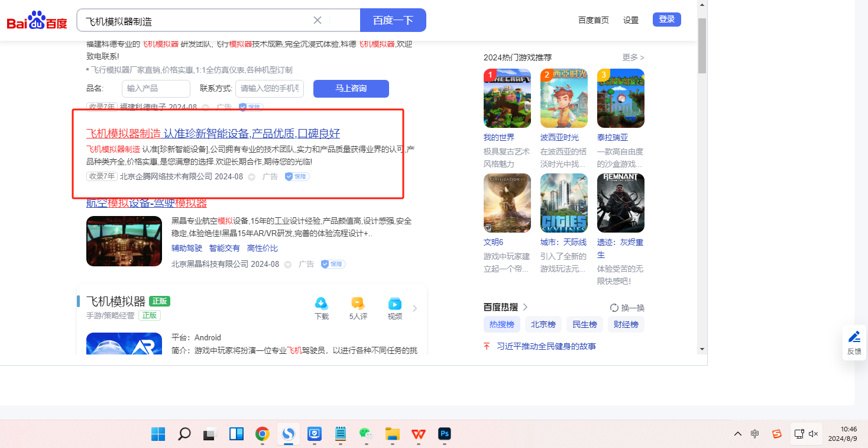Click 换一换 refresh button

coord(627,308)
